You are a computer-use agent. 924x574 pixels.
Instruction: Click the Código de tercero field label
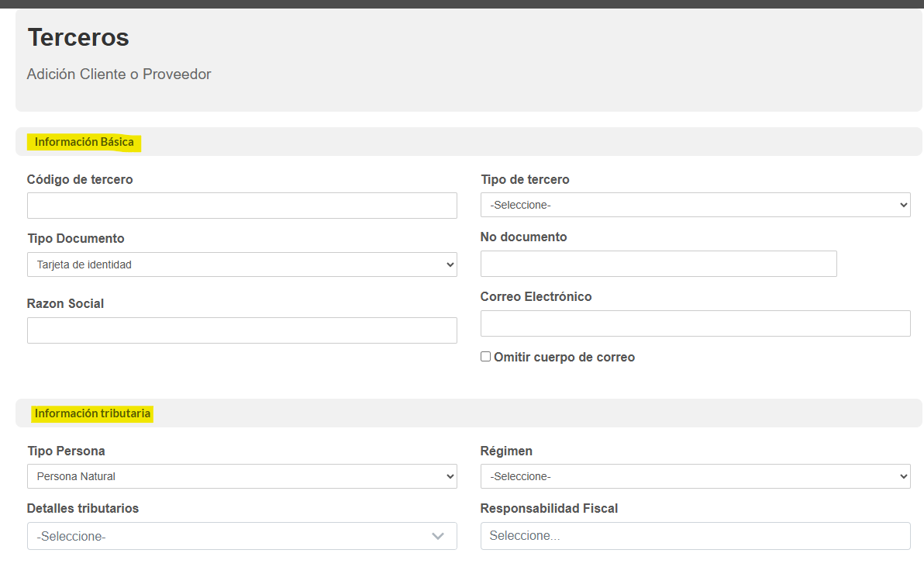tap(80, 179)
